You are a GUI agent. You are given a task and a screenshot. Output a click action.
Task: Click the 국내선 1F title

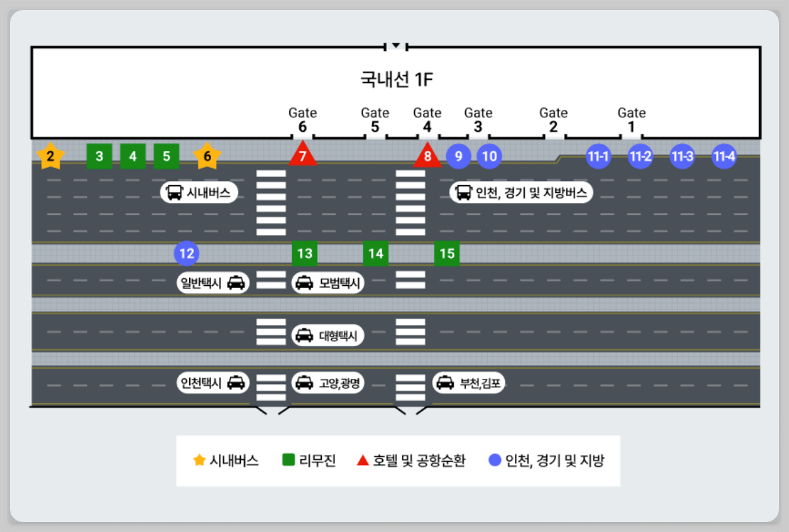click(x=397, y=79)
